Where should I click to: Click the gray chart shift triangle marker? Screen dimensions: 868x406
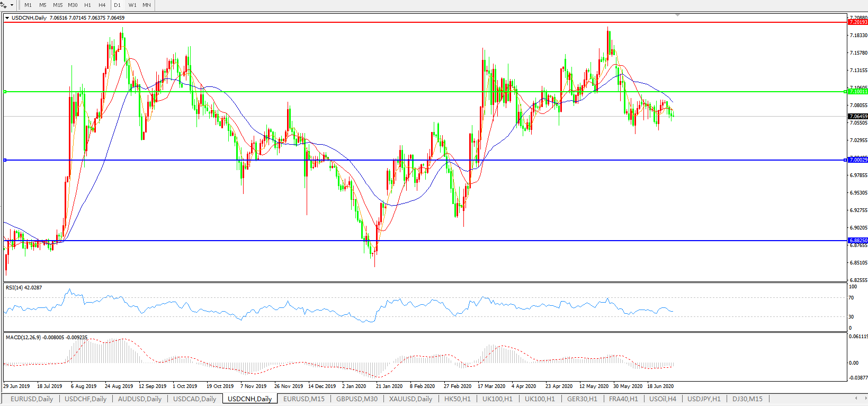click(x=677, y=15)
